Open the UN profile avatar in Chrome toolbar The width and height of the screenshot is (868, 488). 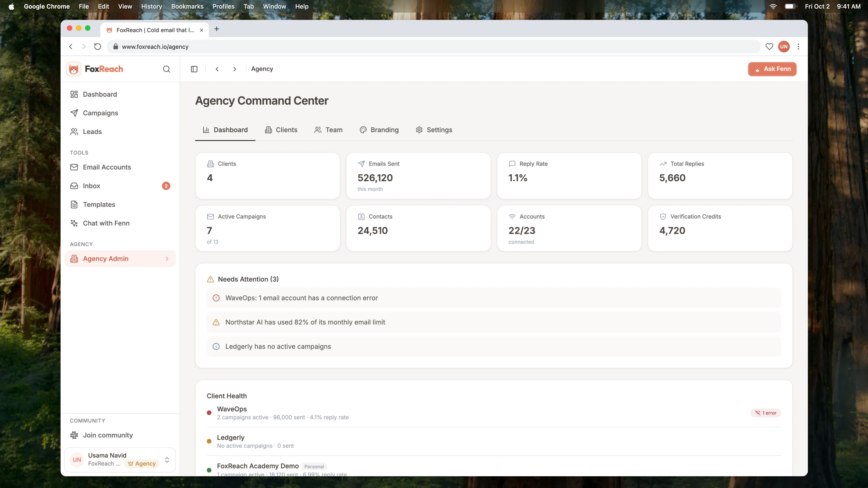(784, 46)
